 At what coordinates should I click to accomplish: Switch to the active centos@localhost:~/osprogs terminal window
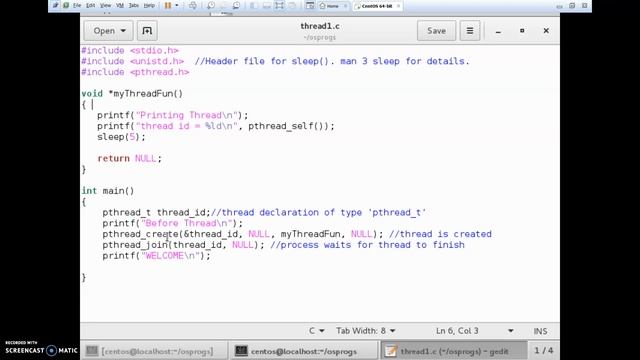303,351
